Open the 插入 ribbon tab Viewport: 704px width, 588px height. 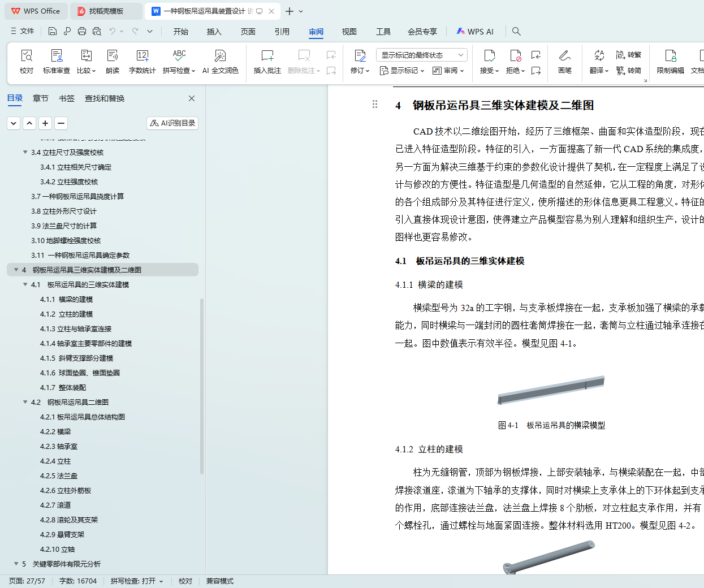point(214,32)
